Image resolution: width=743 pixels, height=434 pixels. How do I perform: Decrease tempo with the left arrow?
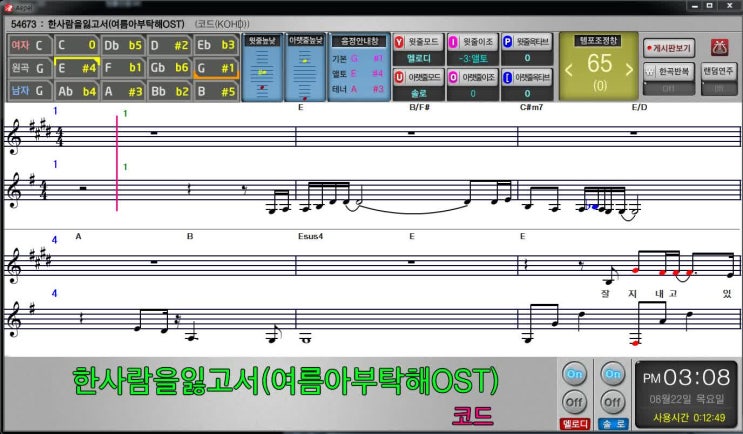pyautogui.click(x=568, y=69)
